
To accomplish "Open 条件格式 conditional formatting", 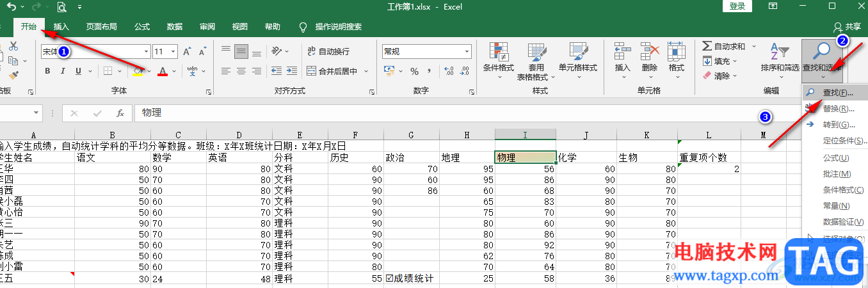I will [x=499, y=61].
